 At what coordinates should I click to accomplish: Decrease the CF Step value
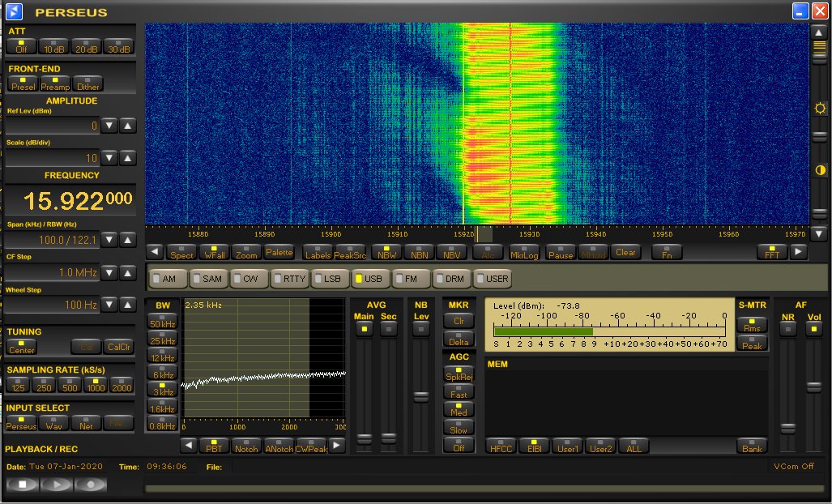[109, 273]
